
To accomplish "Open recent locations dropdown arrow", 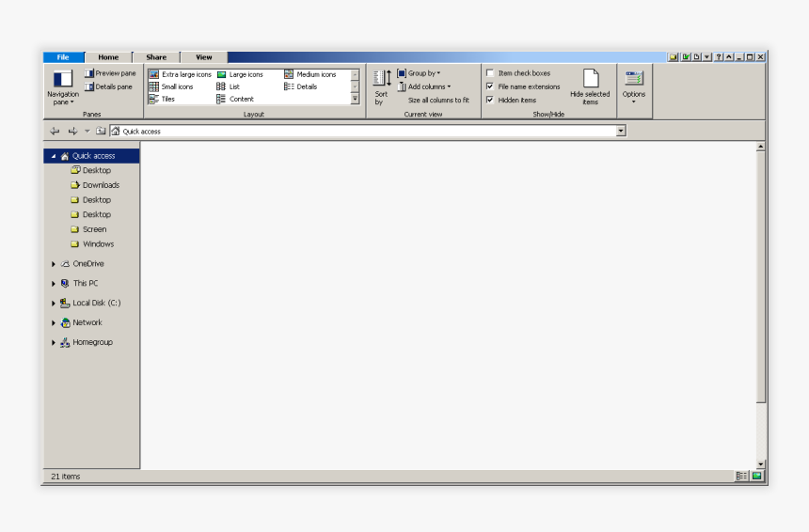I will pos(87,132).
